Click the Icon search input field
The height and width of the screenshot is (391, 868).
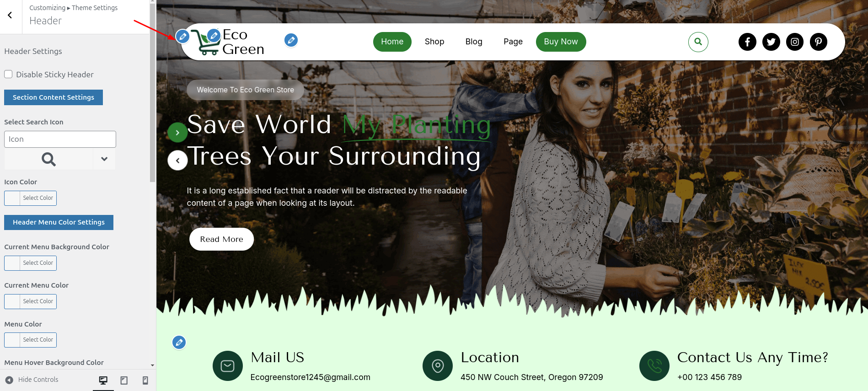click(x=60, y=139)
